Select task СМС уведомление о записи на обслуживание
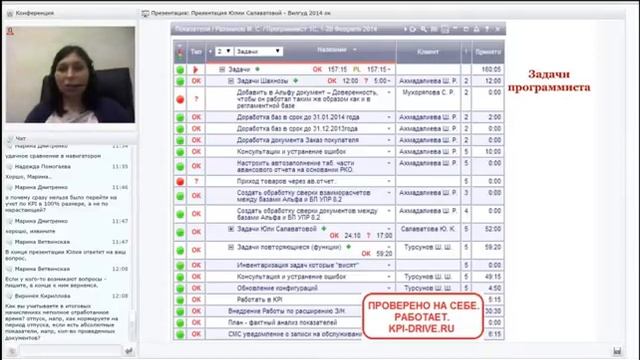Screen dimensions: 640x360 pos(295,334)
